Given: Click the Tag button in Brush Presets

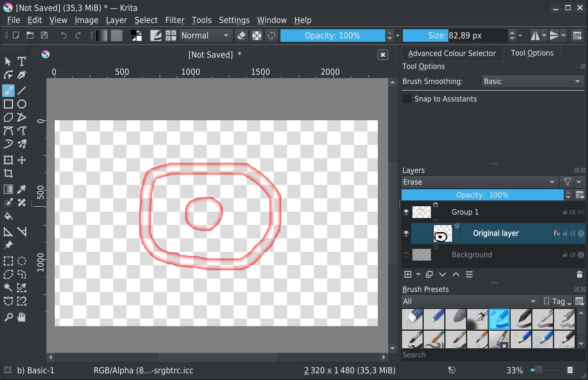Looking at the screenshot, I should (557, 301).
